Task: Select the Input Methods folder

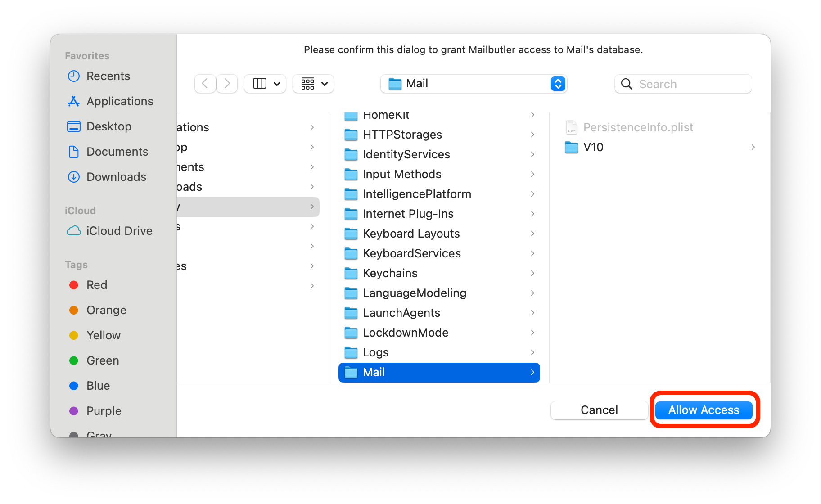Action: [439, 174]
